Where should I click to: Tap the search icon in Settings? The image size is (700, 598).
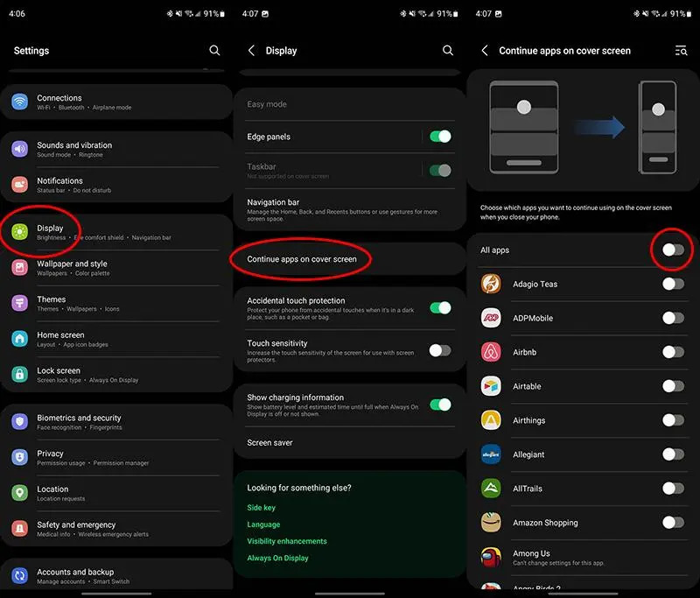click(214, 51)
